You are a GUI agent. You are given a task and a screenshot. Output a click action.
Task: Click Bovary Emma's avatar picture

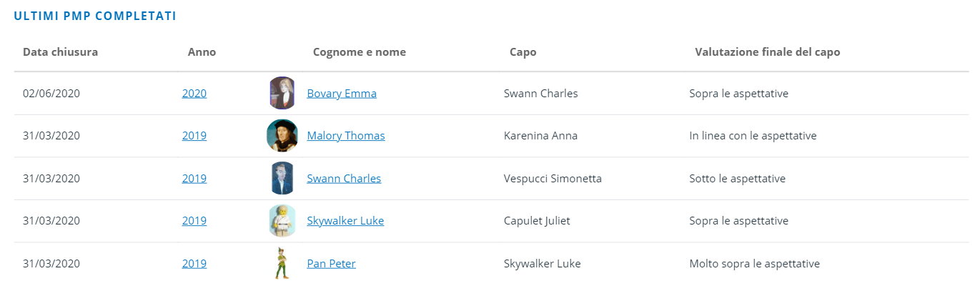[x=282, y=93]
